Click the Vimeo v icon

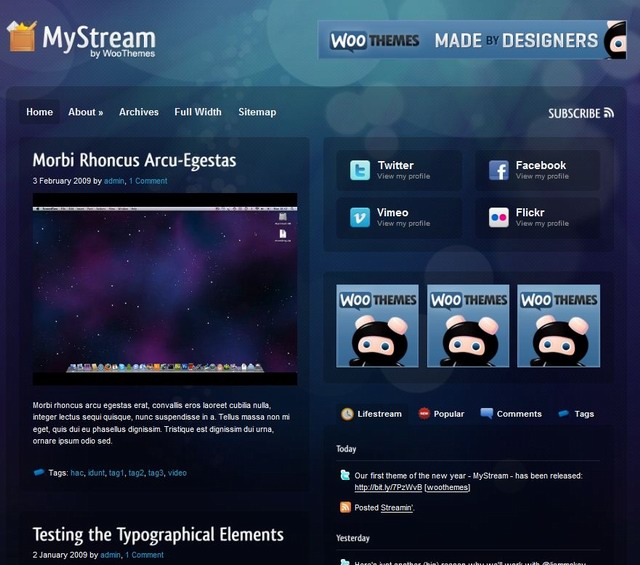[x=360, y=217]
